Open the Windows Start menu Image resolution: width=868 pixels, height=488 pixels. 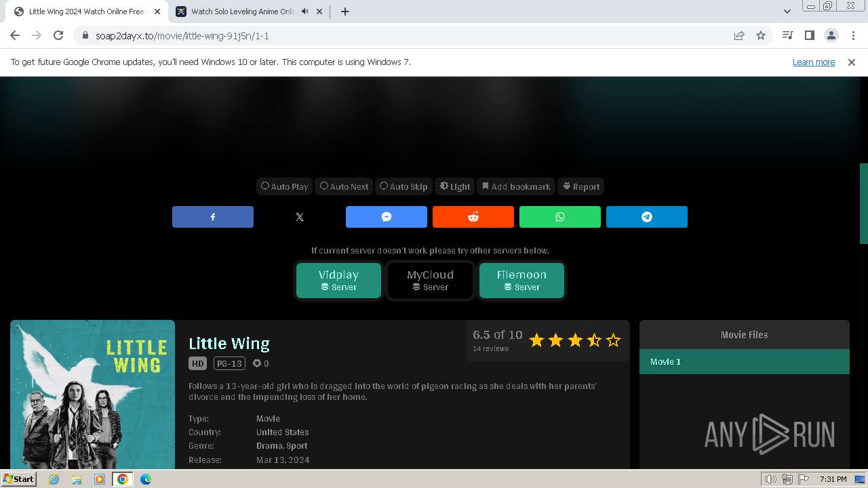pos(18,479)
